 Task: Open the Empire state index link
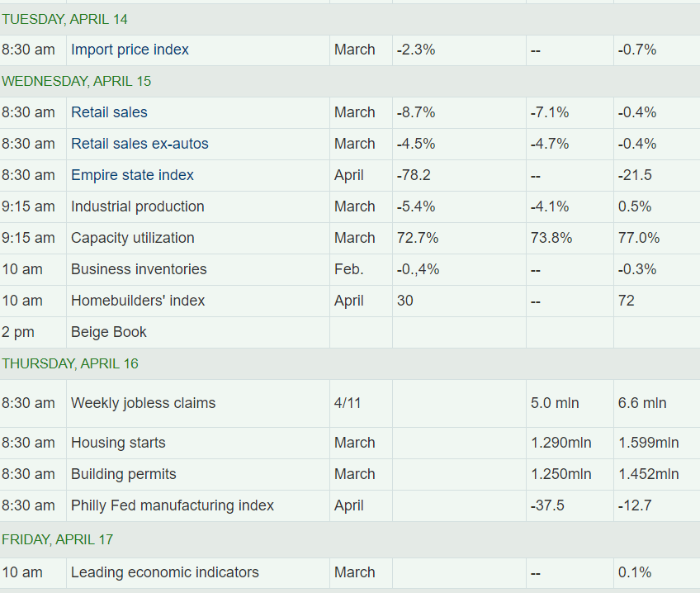click(132, 174)
